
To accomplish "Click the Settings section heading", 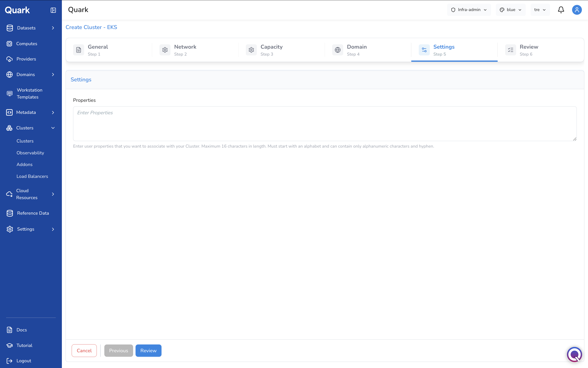I will (81, 80).
